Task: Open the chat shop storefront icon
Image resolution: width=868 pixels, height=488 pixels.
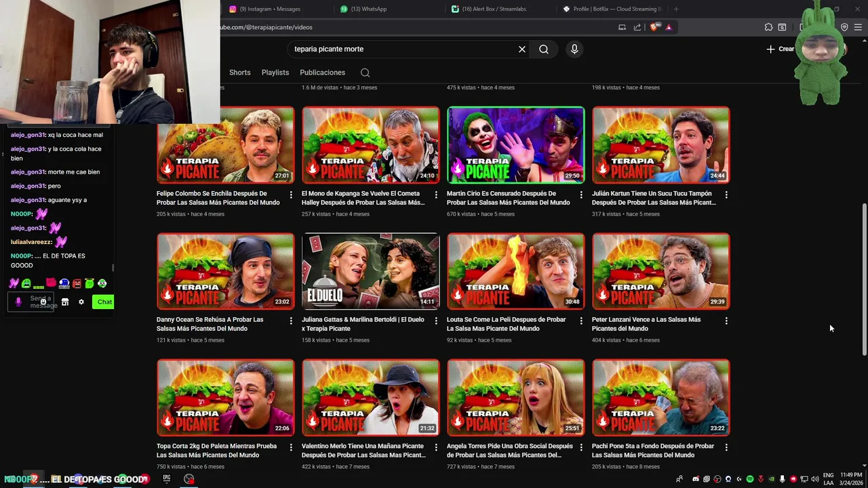Action: [65, 302]
